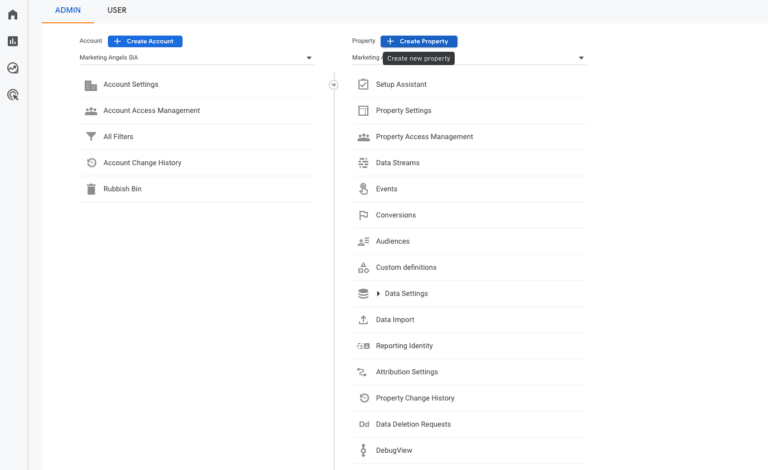The image size is (768, 470).
Task: Click the Audiences person-list icon
Action: 363,241
